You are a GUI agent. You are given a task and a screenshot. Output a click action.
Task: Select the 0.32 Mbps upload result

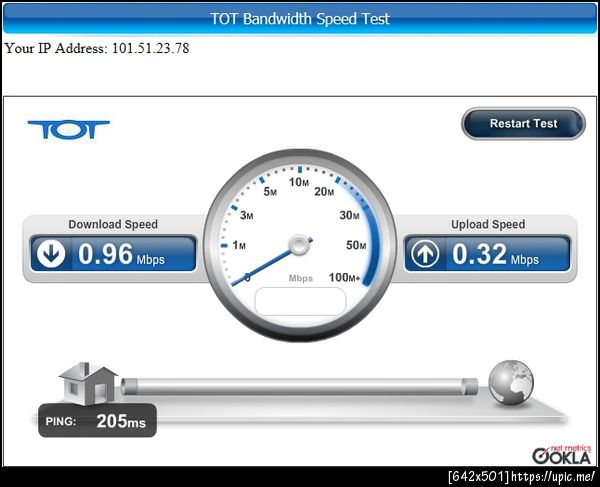[x=495, y=254]
